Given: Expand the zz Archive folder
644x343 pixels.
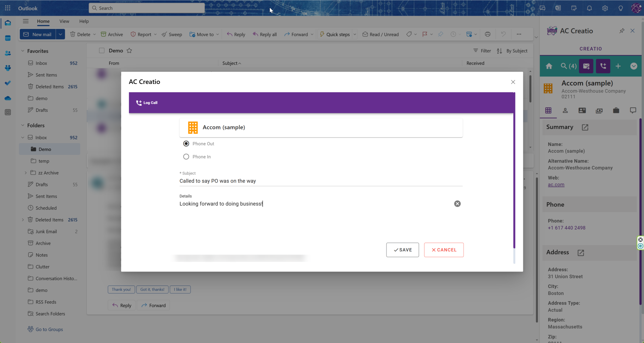Looking at the screenshot, I should [26, 173].
